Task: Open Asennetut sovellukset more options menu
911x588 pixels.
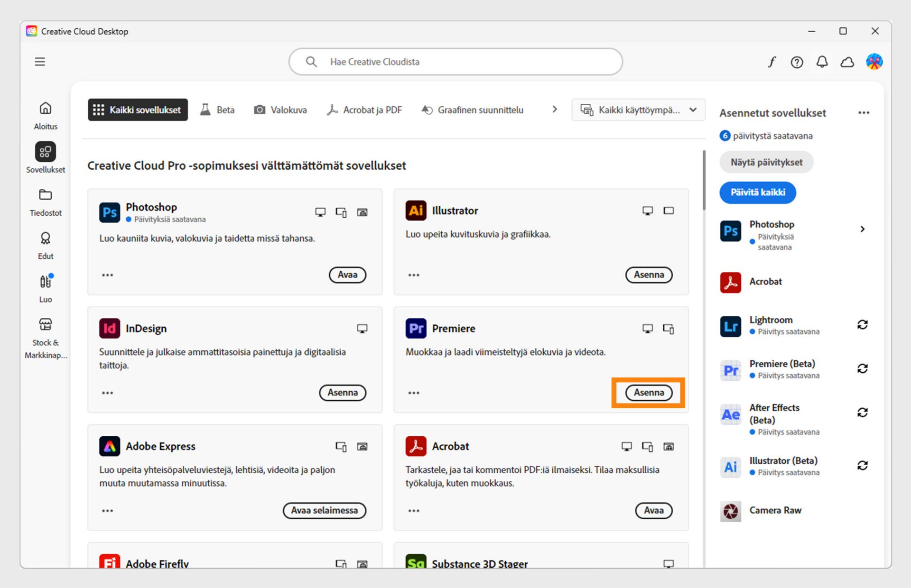Action: tap(864, 113)
